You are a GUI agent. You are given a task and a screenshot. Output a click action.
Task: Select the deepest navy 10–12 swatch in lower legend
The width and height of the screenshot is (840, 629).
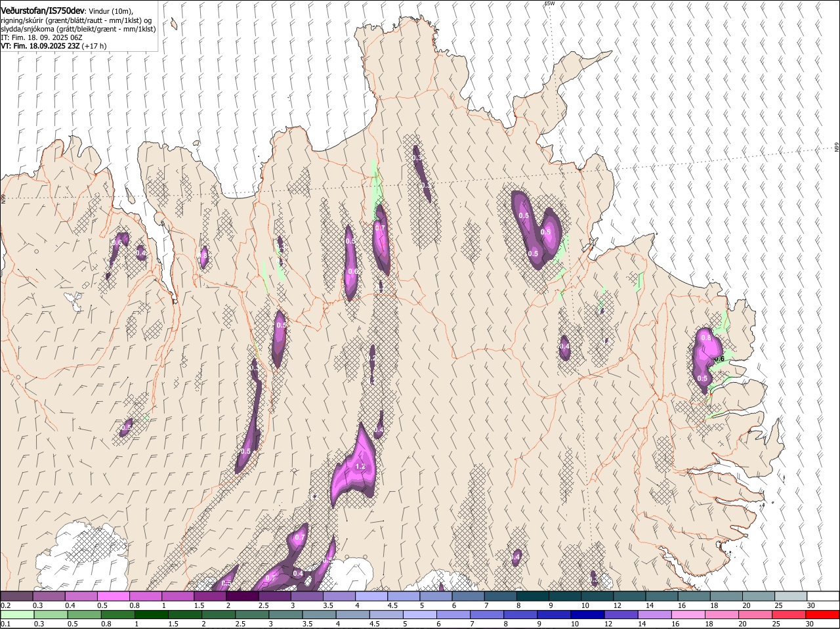tap(587, 615)
